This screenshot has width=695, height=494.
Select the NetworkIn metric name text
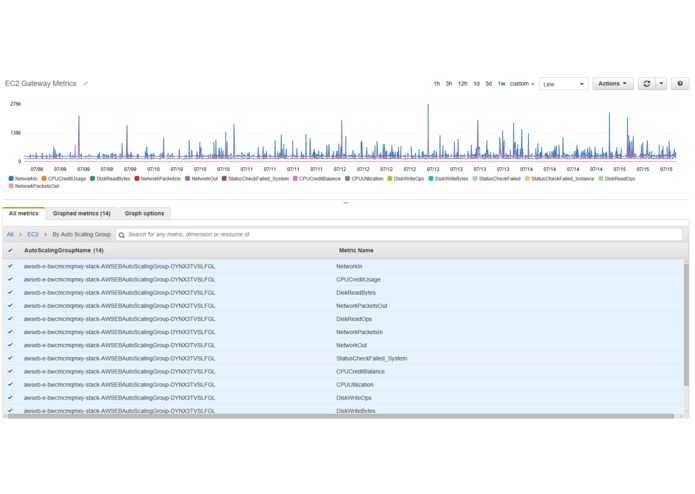click(x=349, y=266)
